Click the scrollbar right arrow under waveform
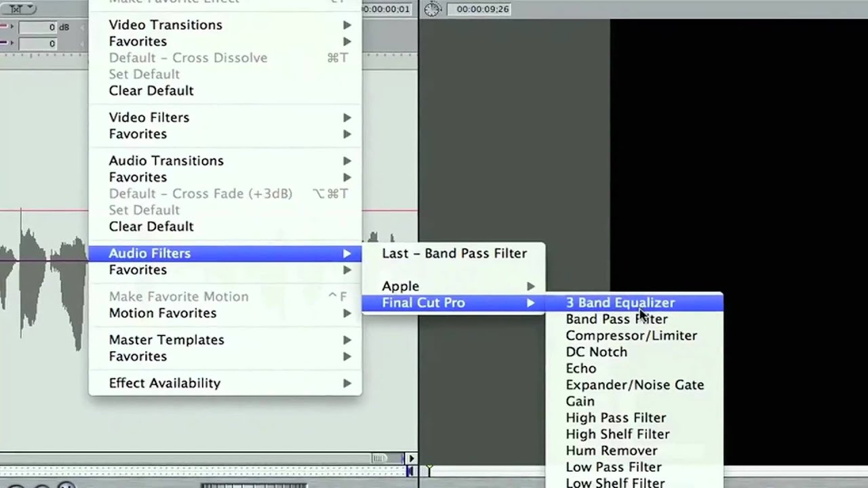The image size is (868, 488). 411,459
